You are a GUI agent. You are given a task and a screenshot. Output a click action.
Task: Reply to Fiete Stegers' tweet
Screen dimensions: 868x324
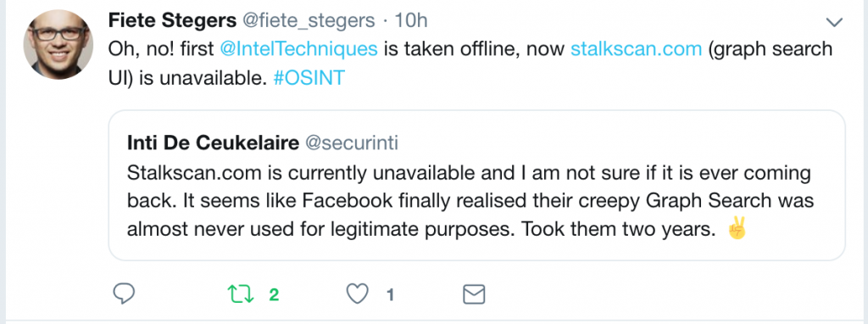click(124, 294)
